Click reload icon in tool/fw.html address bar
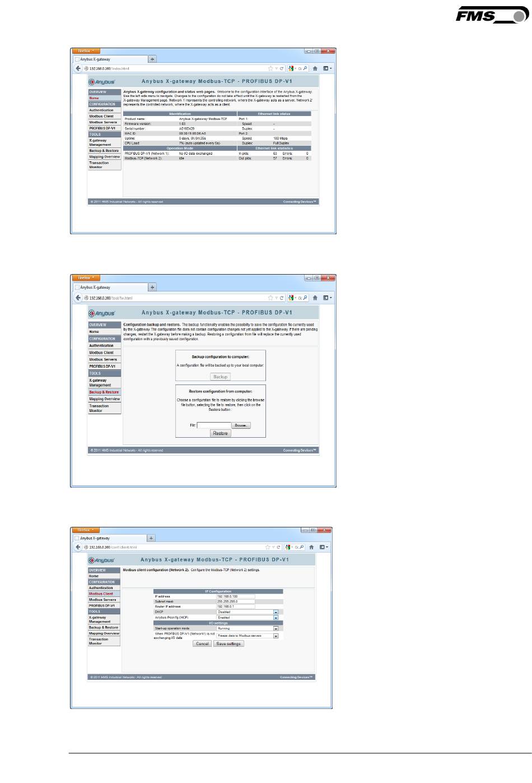Image resolution: width=532 pixels, height=783 pixels. point(282,298)
